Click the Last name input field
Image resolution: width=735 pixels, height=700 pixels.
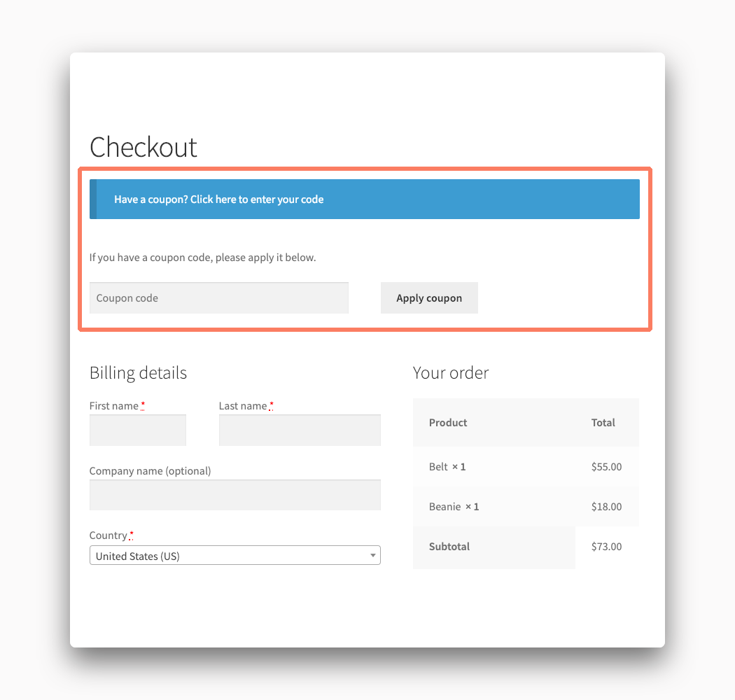click(300, 430)
